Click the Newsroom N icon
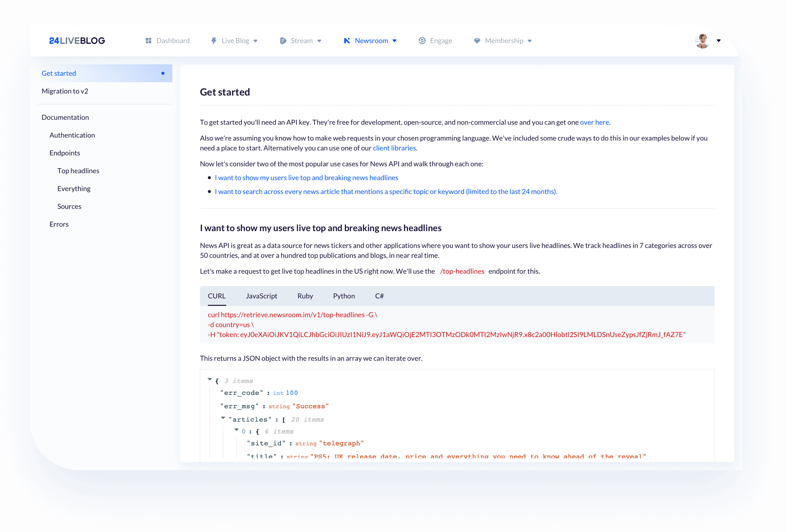This screenshot has height=532, width=787. [x=347, y=41]
